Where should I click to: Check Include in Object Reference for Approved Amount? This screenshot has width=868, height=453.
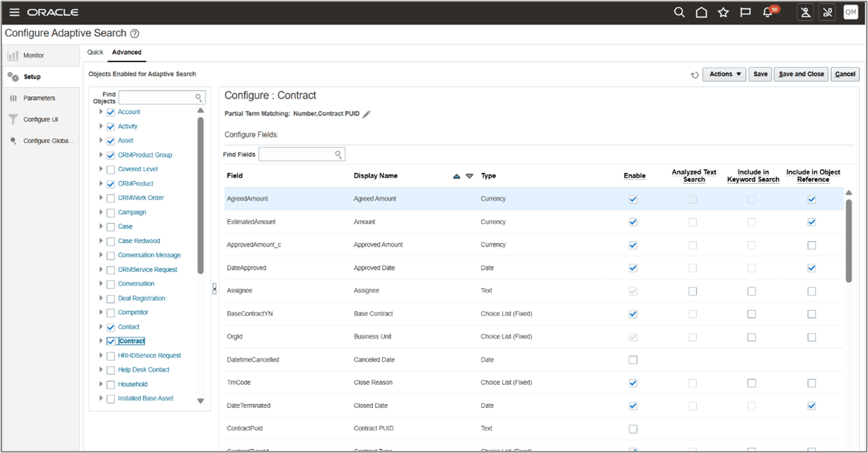coord(811,244)
